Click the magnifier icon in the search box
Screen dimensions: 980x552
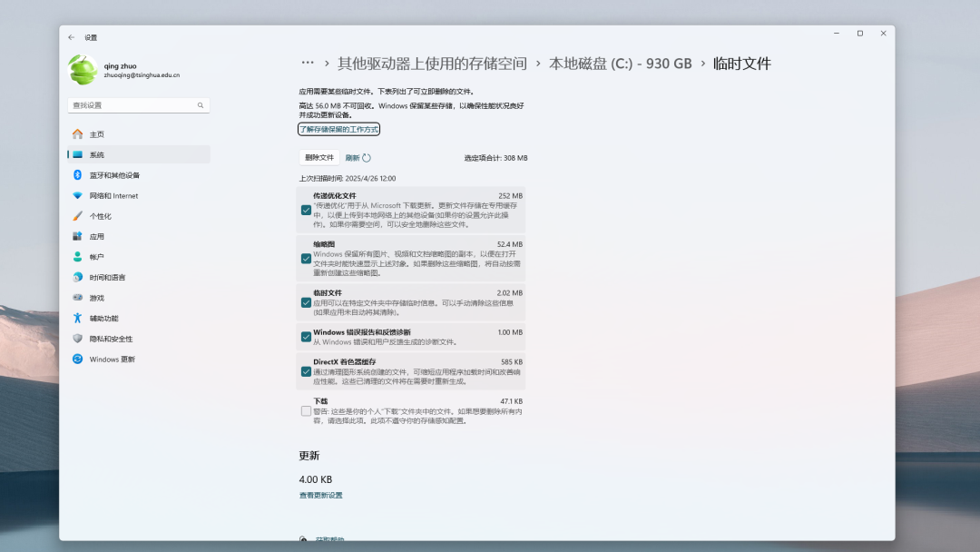click(201, 105)
